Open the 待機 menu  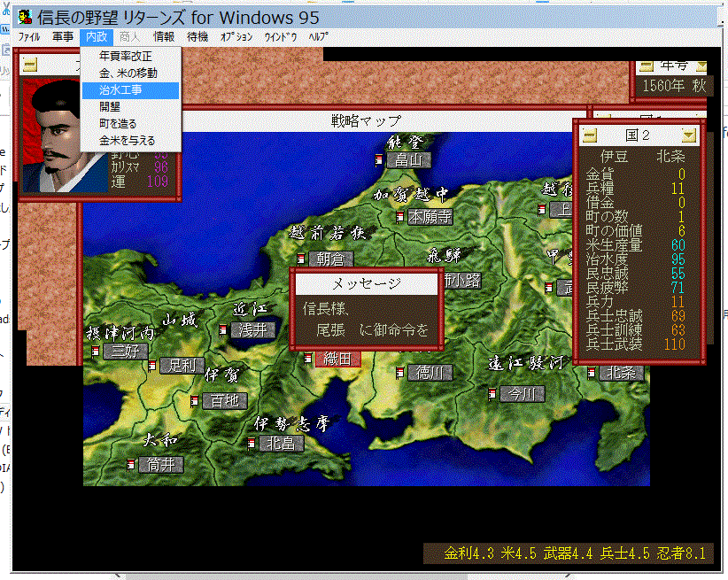pos(197,37)
